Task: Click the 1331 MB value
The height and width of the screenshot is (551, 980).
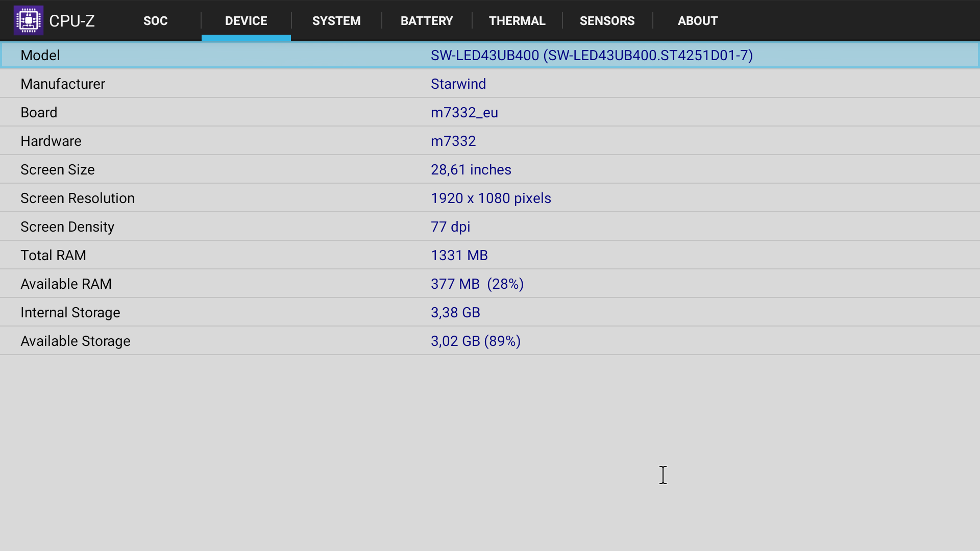Action: pyautogui.click(x=459, y=255)
